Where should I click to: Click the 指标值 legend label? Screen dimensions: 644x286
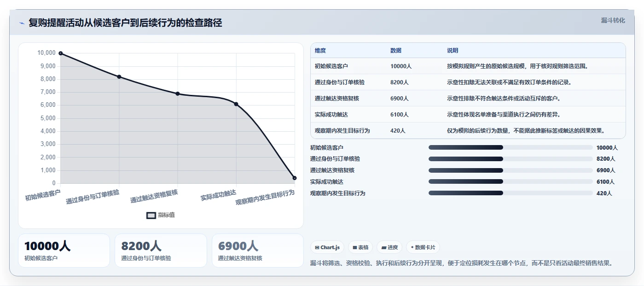coord(167,215)
